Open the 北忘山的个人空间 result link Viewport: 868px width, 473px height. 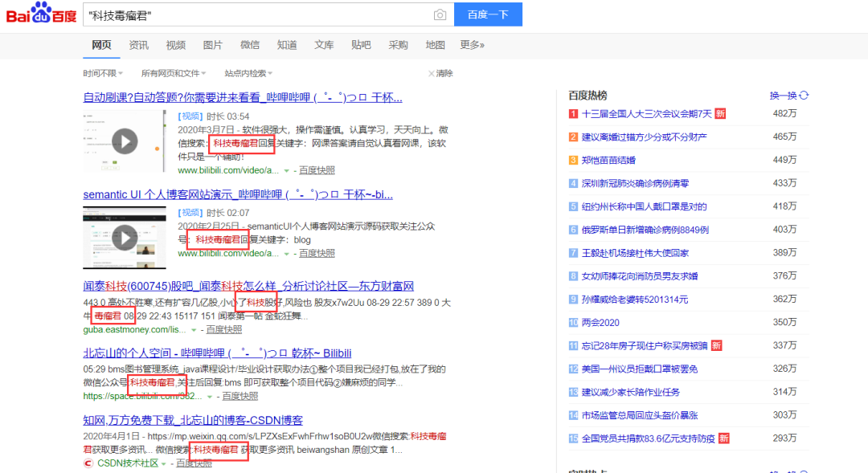[217, 353]
